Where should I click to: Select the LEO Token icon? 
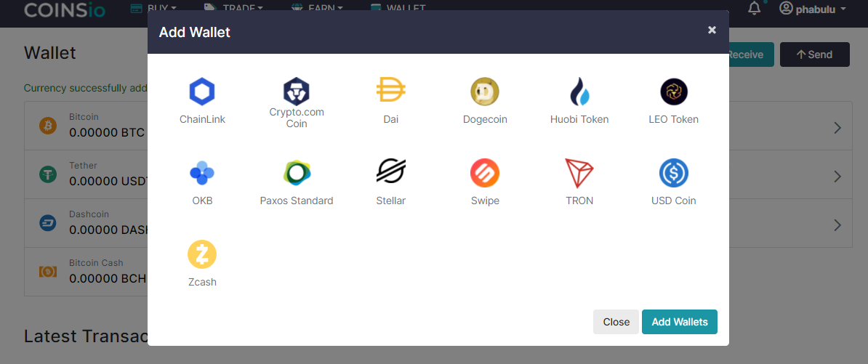pos(673,92)
